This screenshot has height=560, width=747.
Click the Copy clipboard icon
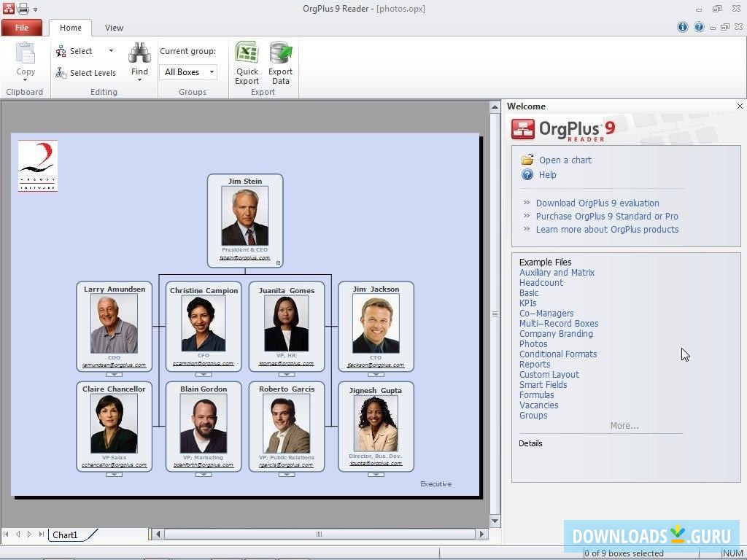click(x=26, y=53)
